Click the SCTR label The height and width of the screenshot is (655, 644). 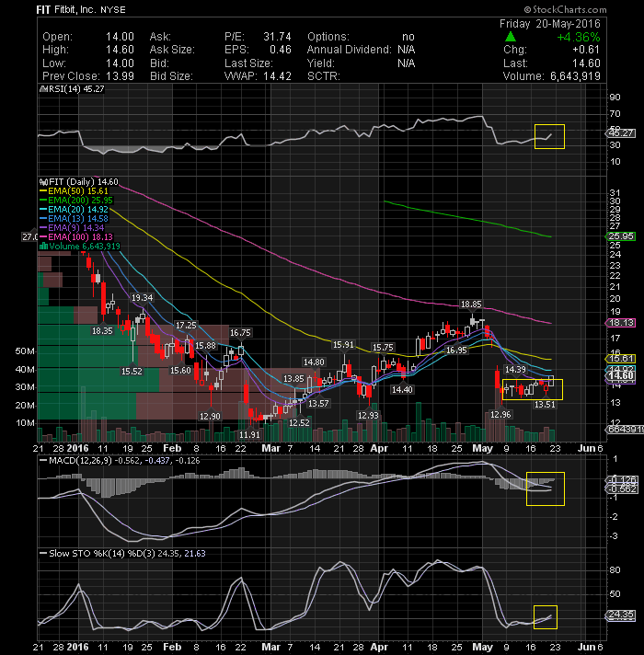click(324, 76)
